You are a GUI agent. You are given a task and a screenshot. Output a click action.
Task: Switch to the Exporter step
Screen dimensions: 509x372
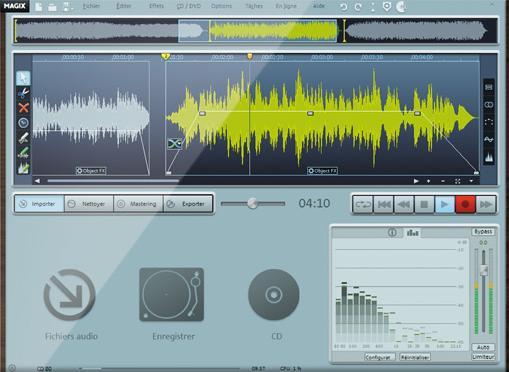pyautogui.click(x=188, y=204)
